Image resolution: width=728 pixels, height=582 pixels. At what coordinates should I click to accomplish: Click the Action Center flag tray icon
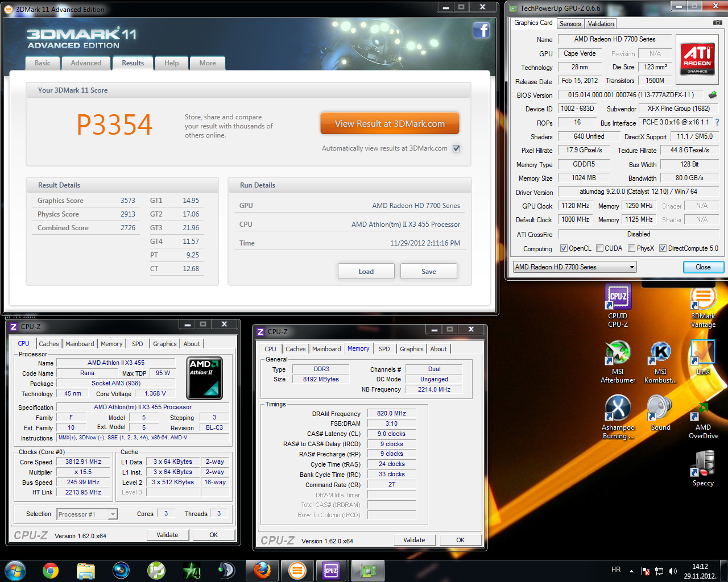pyautogui.click(x=646, y=571)
